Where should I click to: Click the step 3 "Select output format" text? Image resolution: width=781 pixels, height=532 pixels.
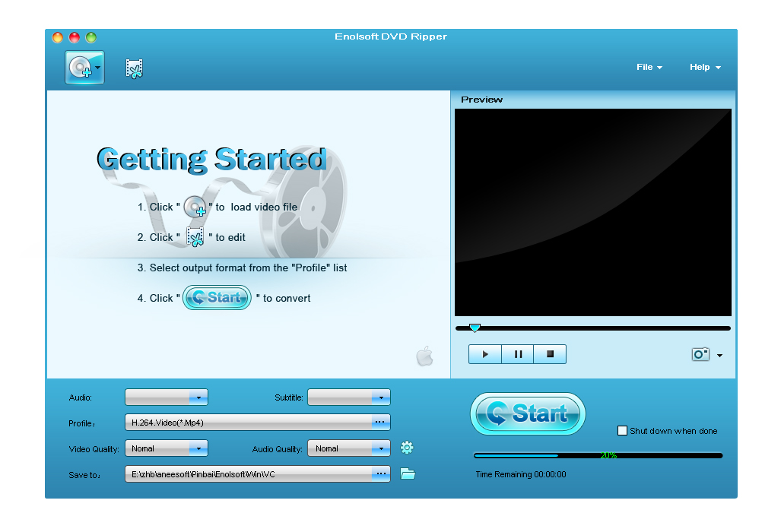point(242,268)
